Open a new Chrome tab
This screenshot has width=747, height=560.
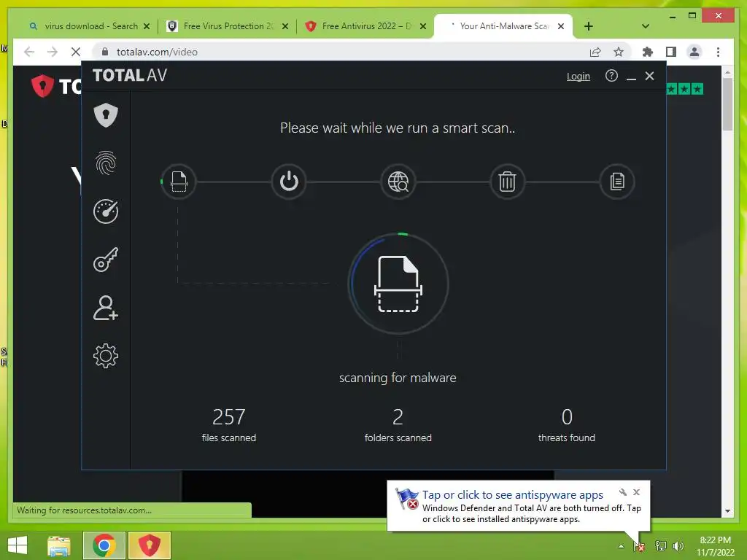tap(589, 26)
